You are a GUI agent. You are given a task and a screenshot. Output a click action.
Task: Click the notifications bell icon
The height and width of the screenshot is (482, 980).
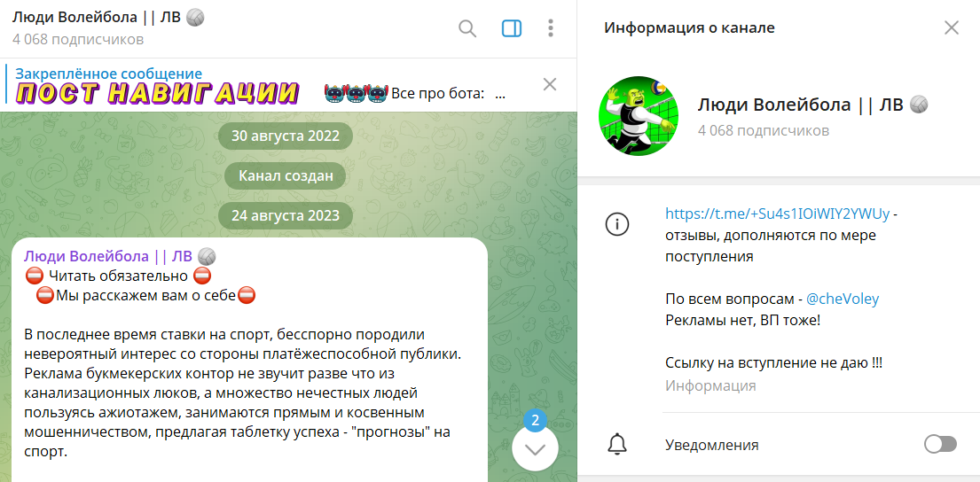[x=617, y=445]
